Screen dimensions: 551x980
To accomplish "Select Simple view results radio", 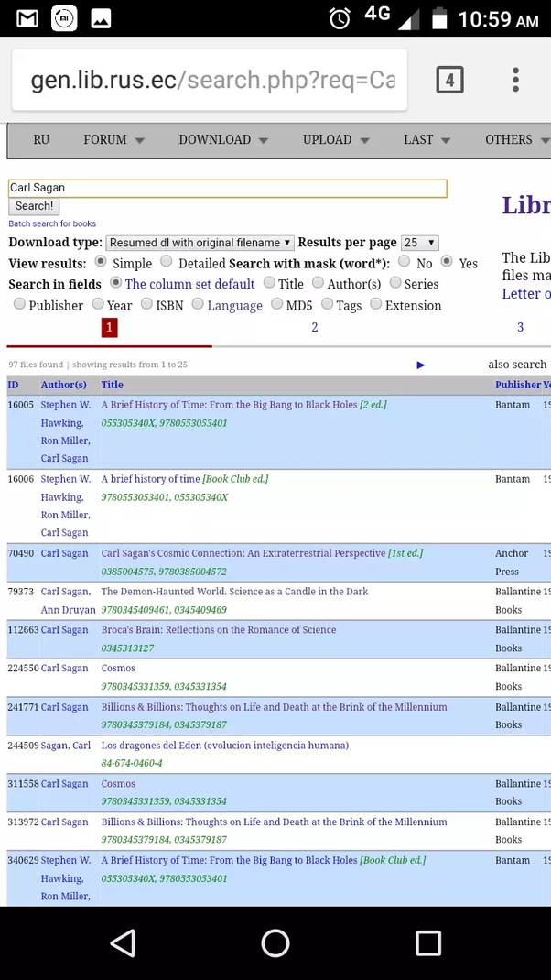I will 100,262.
